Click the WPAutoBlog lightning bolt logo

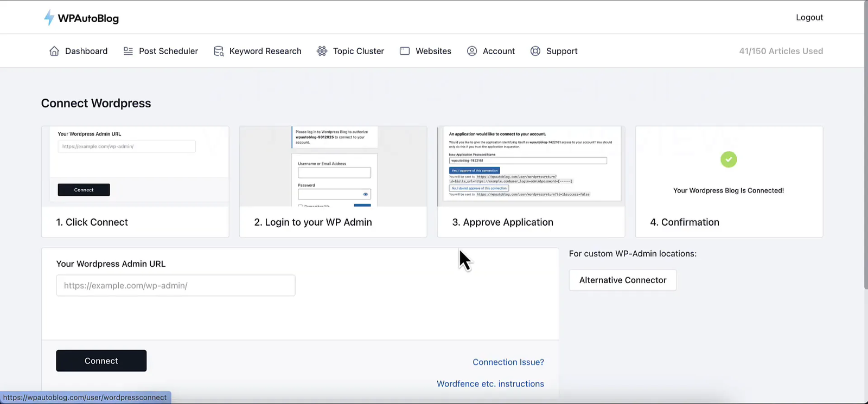tap(49, 17)
